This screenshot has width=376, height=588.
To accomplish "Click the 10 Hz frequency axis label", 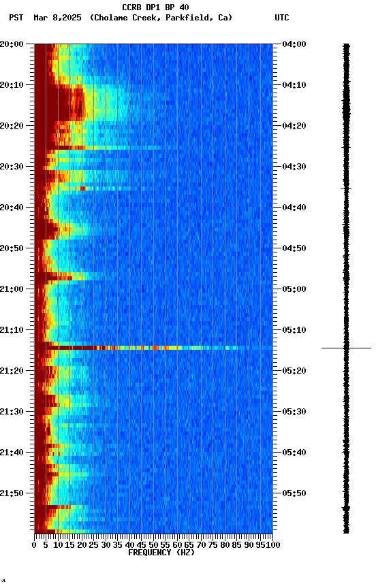I will pos(58,546).
